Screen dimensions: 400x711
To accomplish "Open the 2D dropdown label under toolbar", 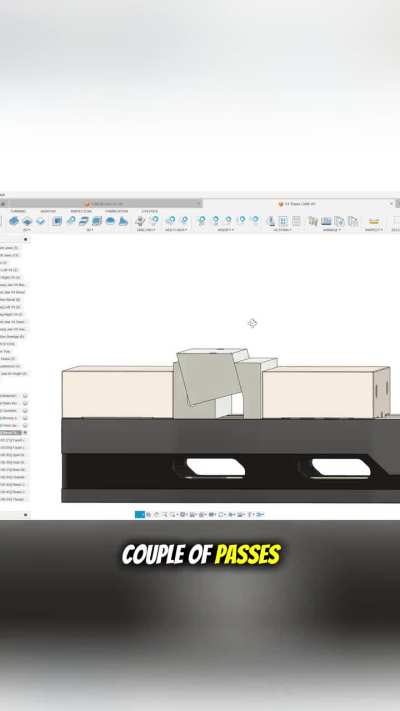I will (x=27, y=230).
